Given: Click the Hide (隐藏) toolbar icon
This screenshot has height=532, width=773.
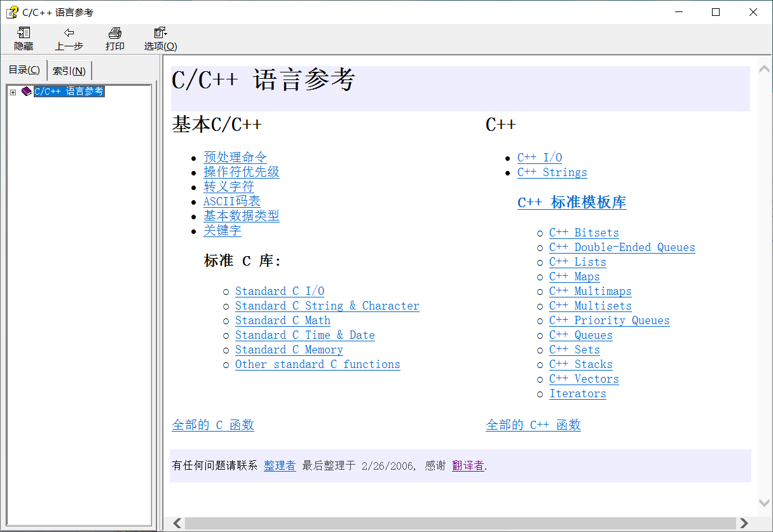Looking at the screenshot, I should [23, 38].
